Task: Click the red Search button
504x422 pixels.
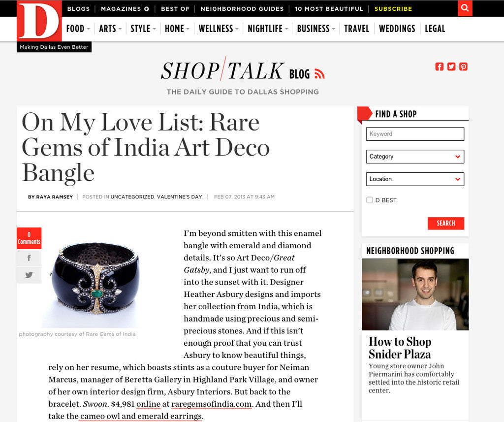Action: (x=446, y=223)
